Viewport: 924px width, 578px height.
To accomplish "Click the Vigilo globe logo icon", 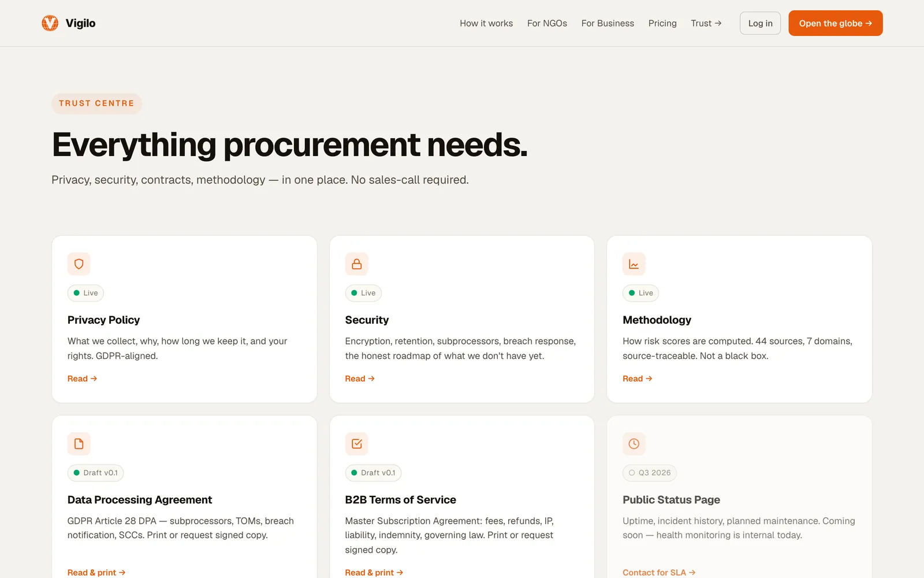I will click(x=50, y=23).
